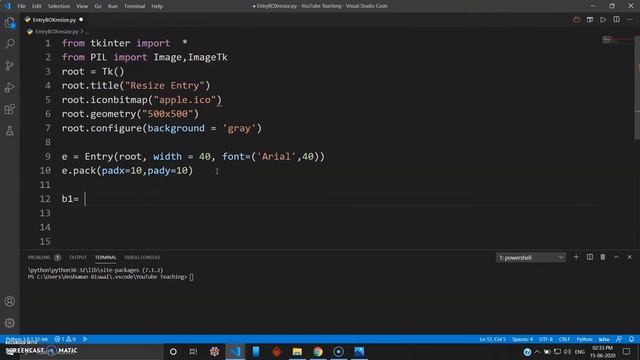Switch to the PROBLEMS panel tab
The height and width of the screenshot is (360, 640).
point(39,258)
